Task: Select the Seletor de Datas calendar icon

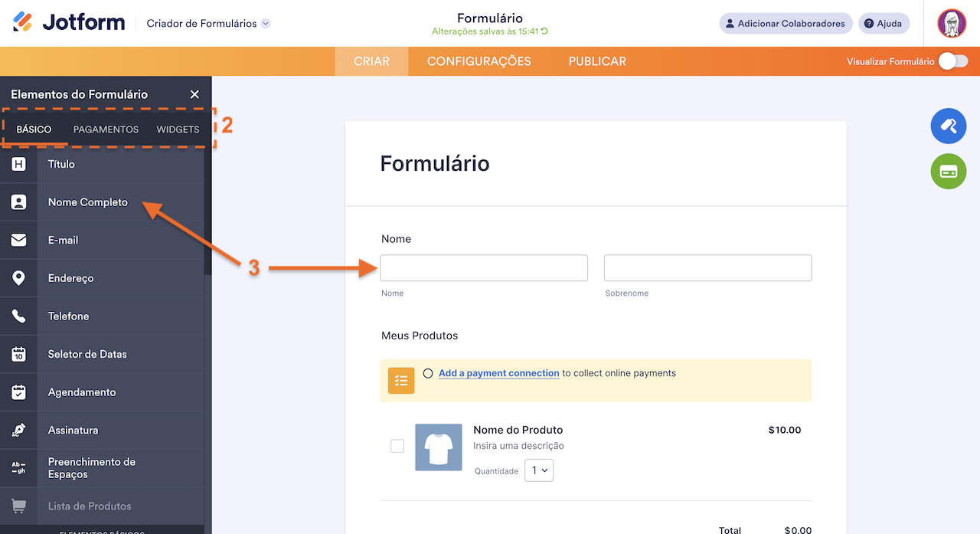Action: 18,354
